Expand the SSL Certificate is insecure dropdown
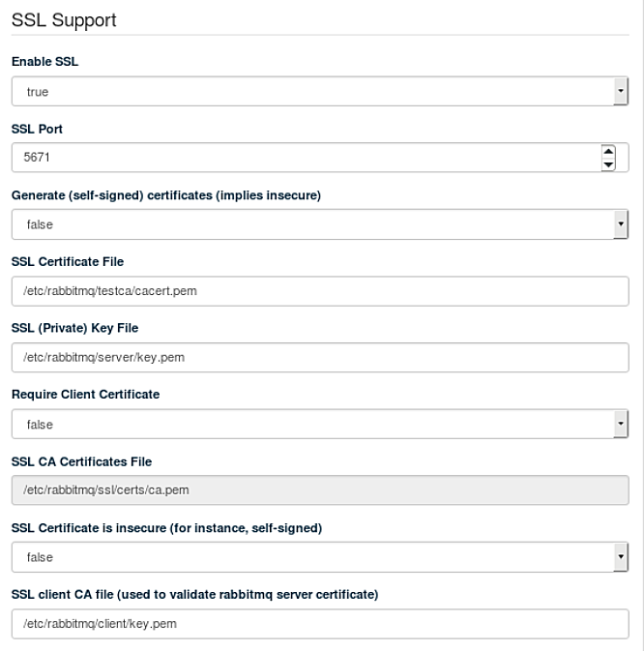This screenshot has height=651, width=644. pyautogui.click(x=319, y=557)
